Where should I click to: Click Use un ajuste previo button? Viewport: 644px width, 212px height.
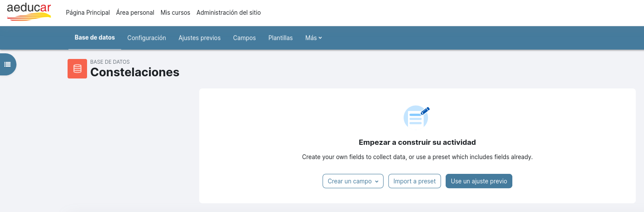479,181
